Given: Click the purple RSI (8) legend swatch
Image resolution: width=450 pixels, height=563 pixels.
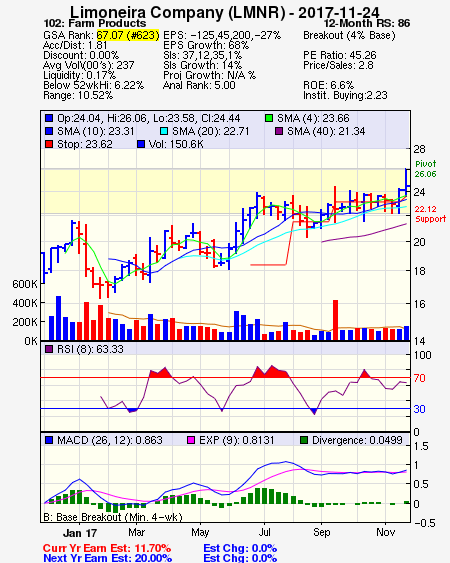Looking at the screenshot, I should point(49,349).
